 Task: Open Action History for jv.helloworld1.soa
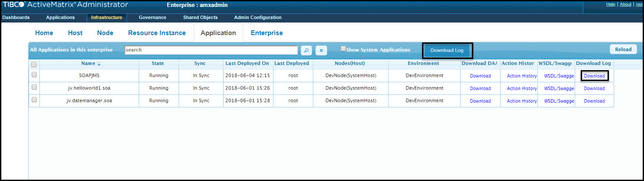click(x=522, y=89)
